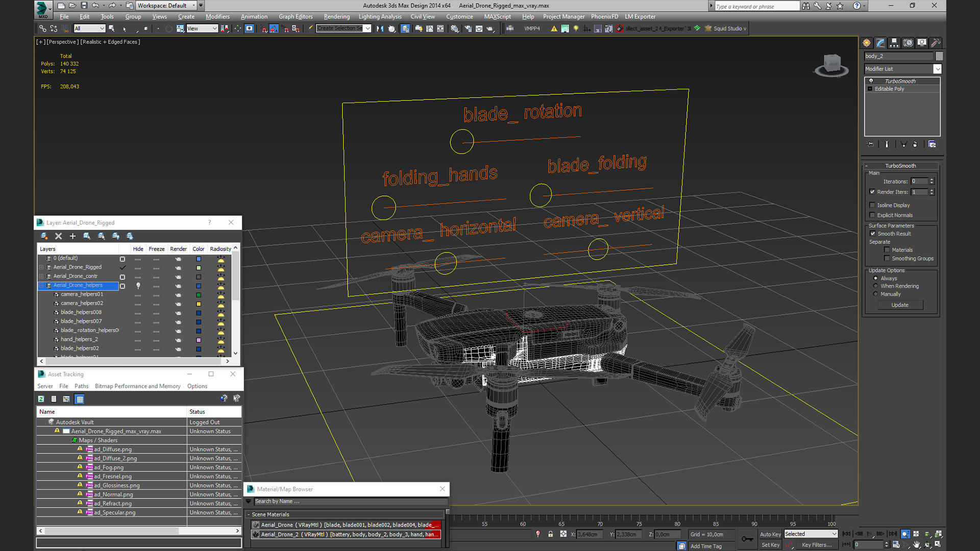980x551 pixels.
Task: Toggle the TurboSmooth modifier lightbulb
Action: (x=871, y=81)
